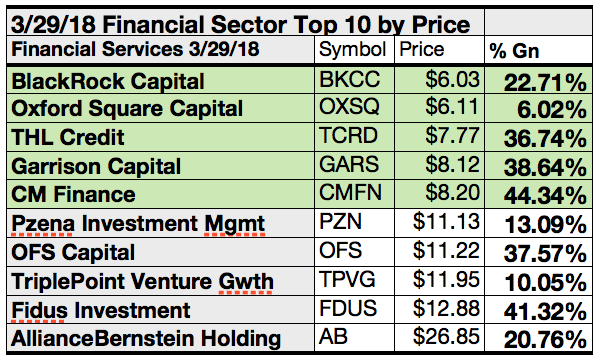This screenshot has height=362, width=602.
Task: Click the THL Credit price $7.77
Action: tap(439, 137)
